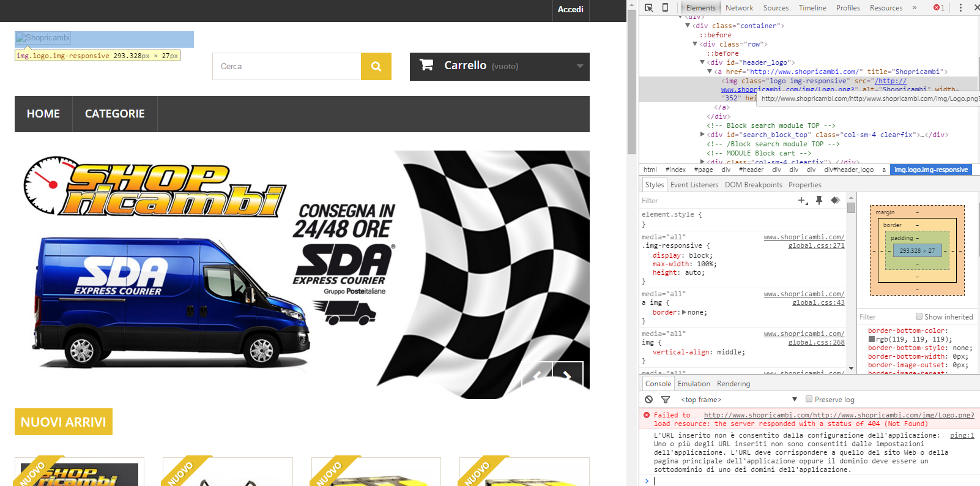Open the Profiles tab
Screen dimensions: 980x486
(x=848, y=8)
